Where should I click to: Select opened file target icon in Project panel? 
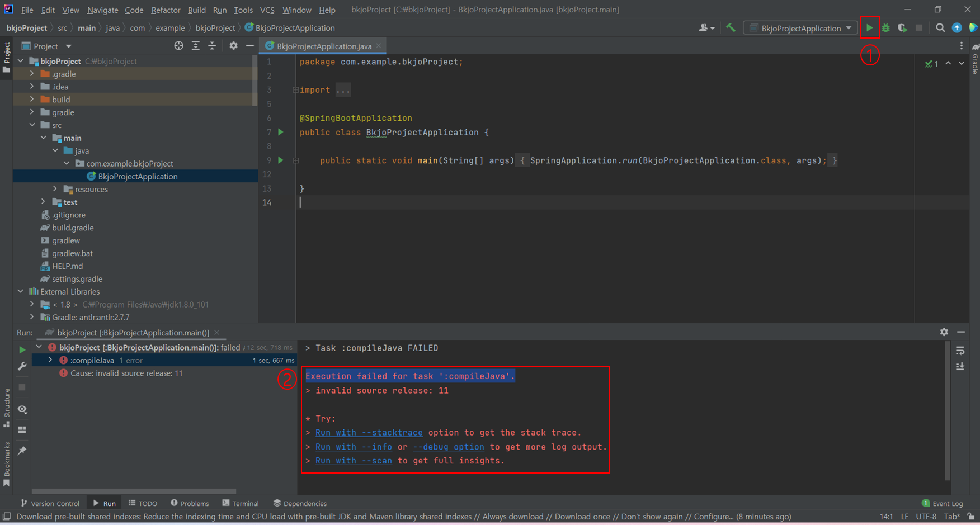tap(178, 46)
